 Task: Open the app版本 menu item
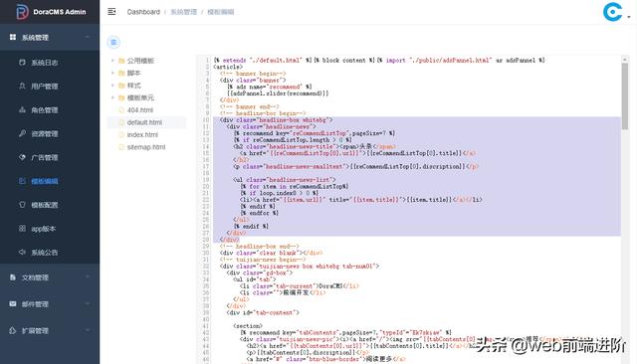(x=50, y=229)
